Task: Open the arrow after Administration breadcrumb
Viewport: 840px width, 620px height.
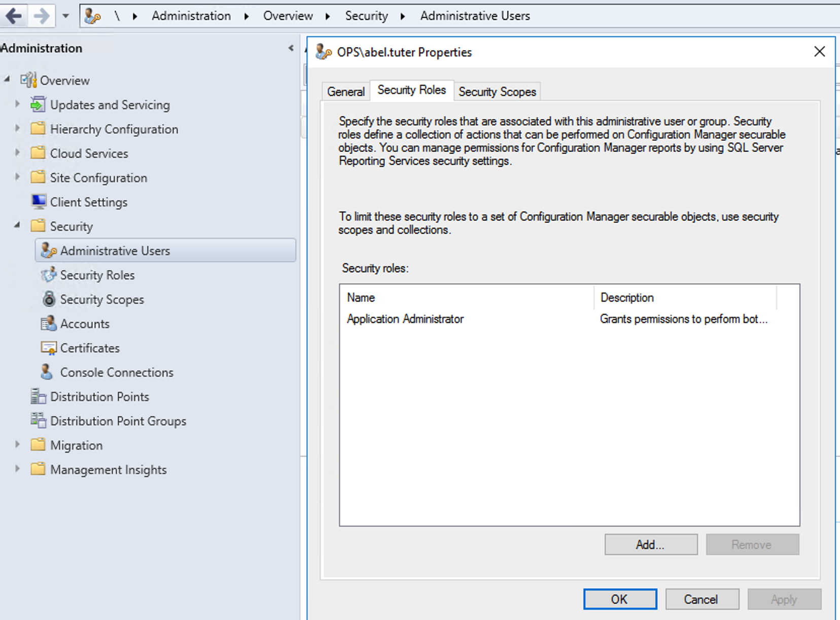Action: click(247, 16)
